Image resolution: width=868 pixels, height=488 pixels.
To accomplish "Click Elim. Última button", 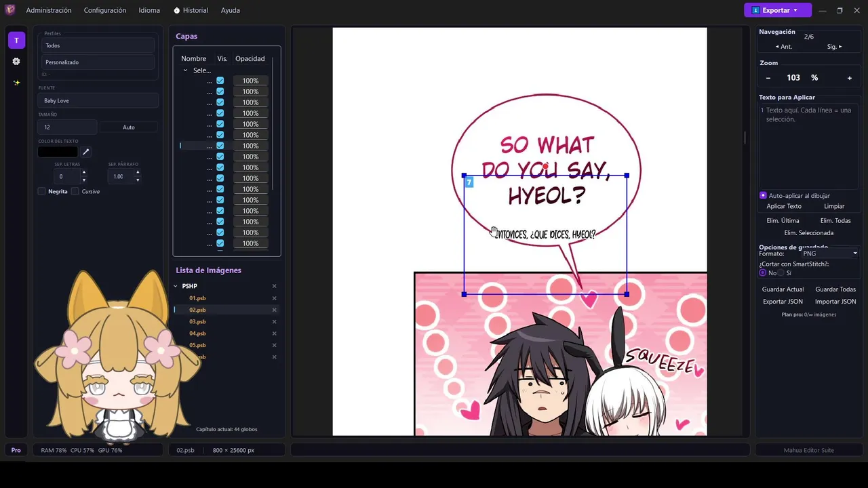I will [783, 220].
